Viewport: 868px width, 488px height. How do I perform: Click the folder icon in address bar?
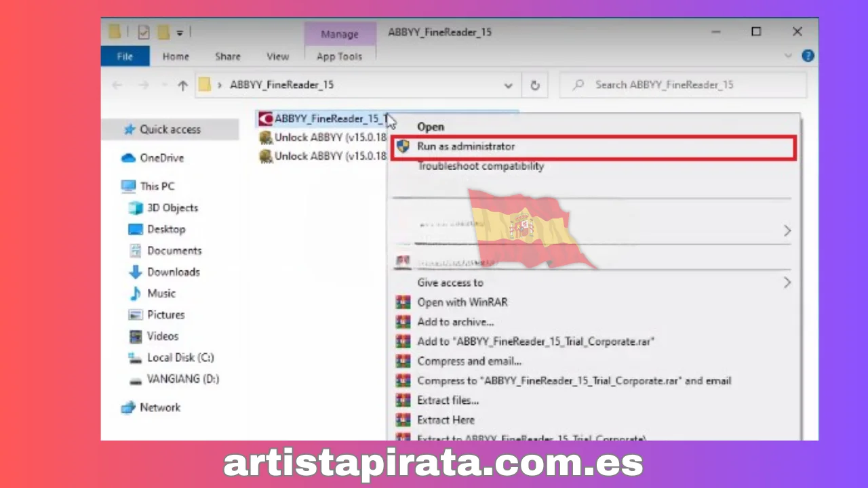click(x=205, y=85)
